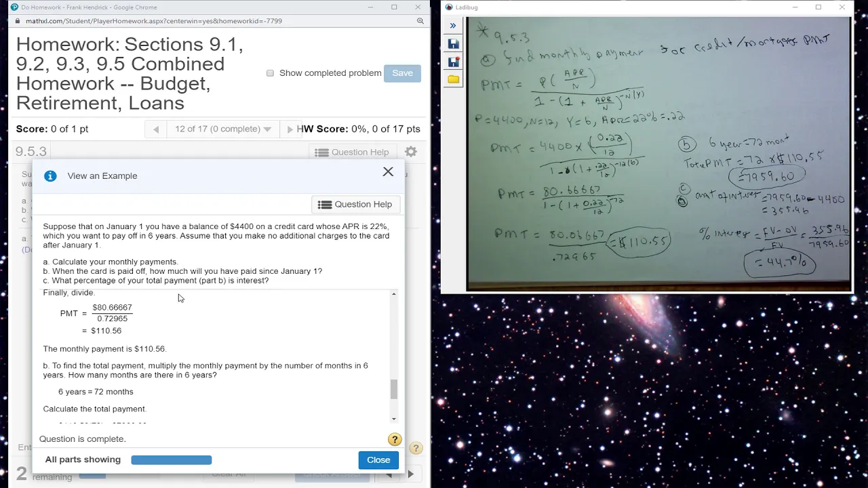Screen dimensions: 868x488
Task: Open the 12 of 17 question dropdown
Action: [222, 129]
